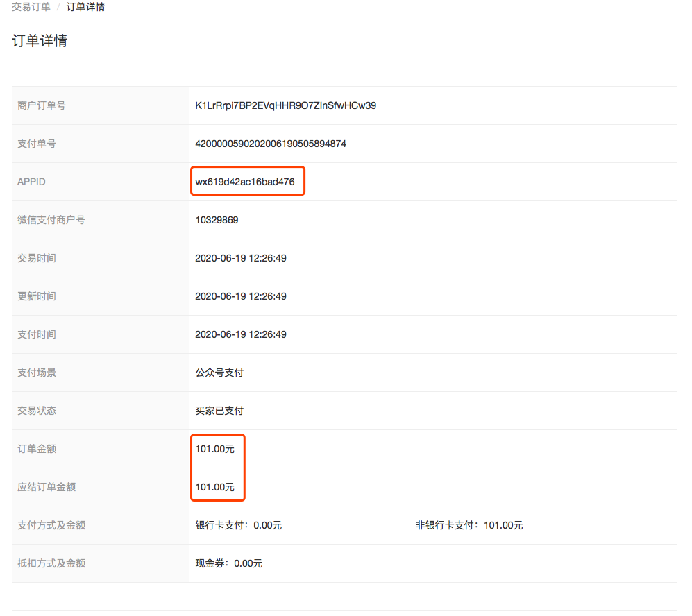Click the 支付单号 label
692x616 pixels.
coord(37,144)
